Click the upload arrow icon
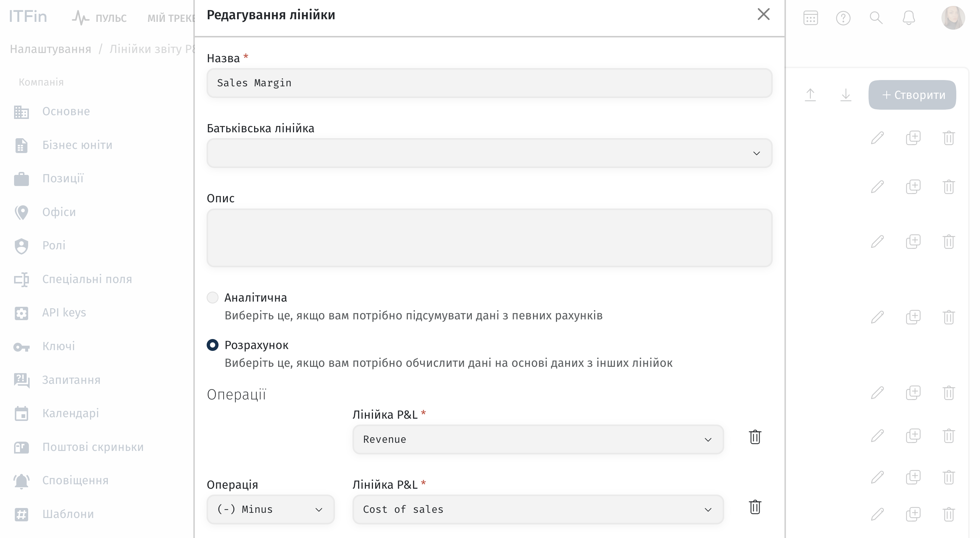Viewport: 980px width, 538px height. coord(810,95)
